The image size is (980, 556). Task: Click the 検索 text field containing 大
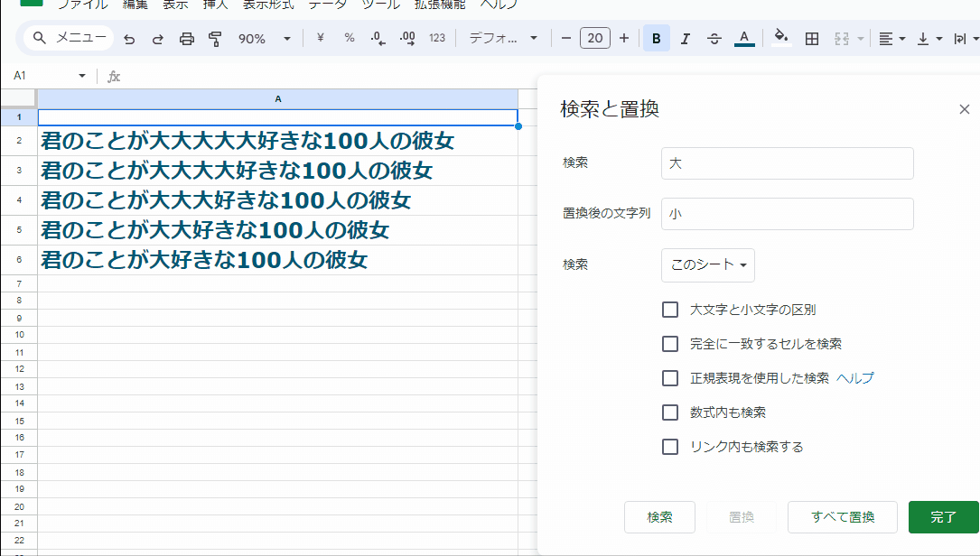788,163
